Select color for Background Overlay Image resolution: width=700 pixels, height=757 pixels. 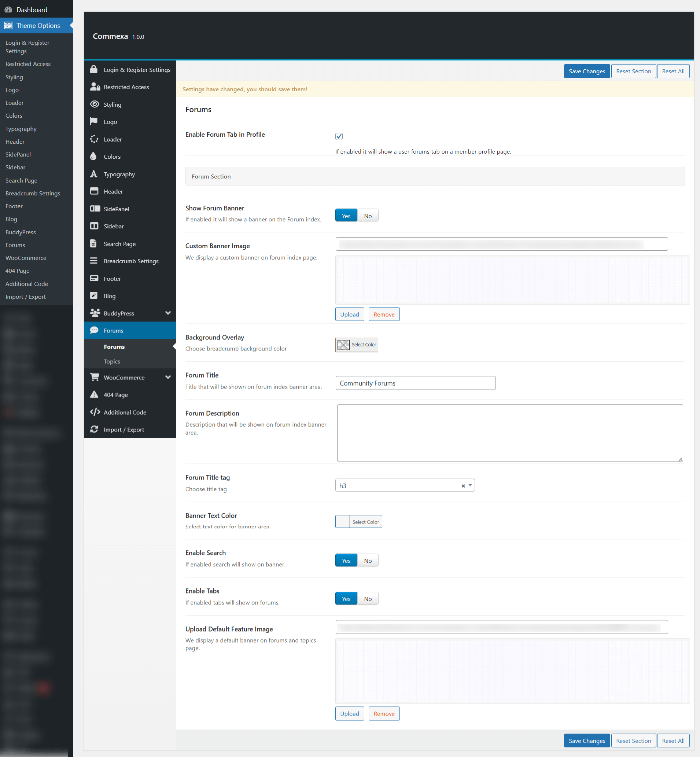click(x=357, y=344)
